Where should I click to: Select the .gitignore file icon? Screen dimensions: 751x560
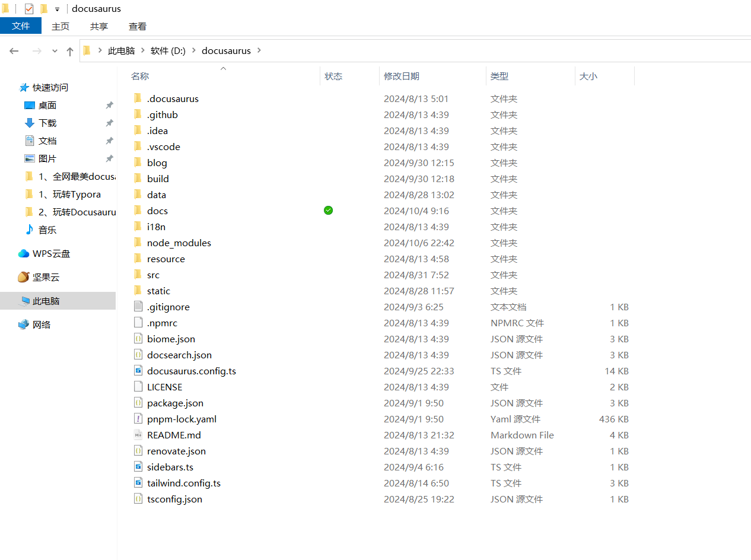(138, 307)
